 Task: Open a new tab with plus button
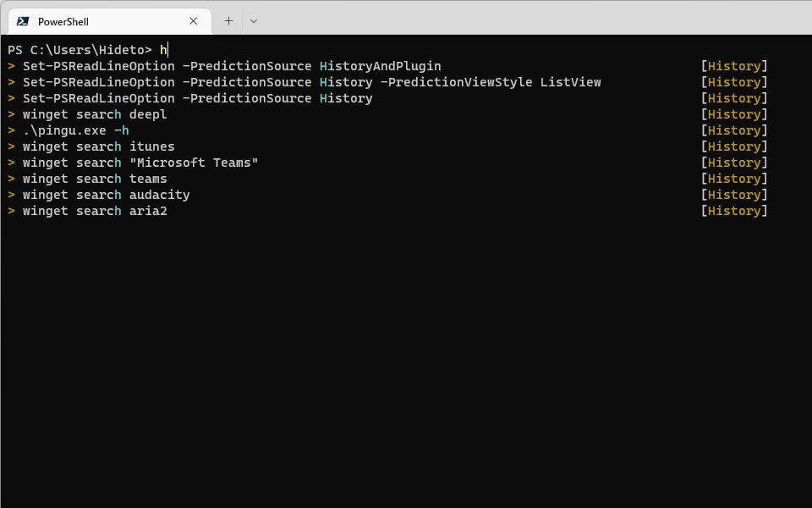[228, 21]
